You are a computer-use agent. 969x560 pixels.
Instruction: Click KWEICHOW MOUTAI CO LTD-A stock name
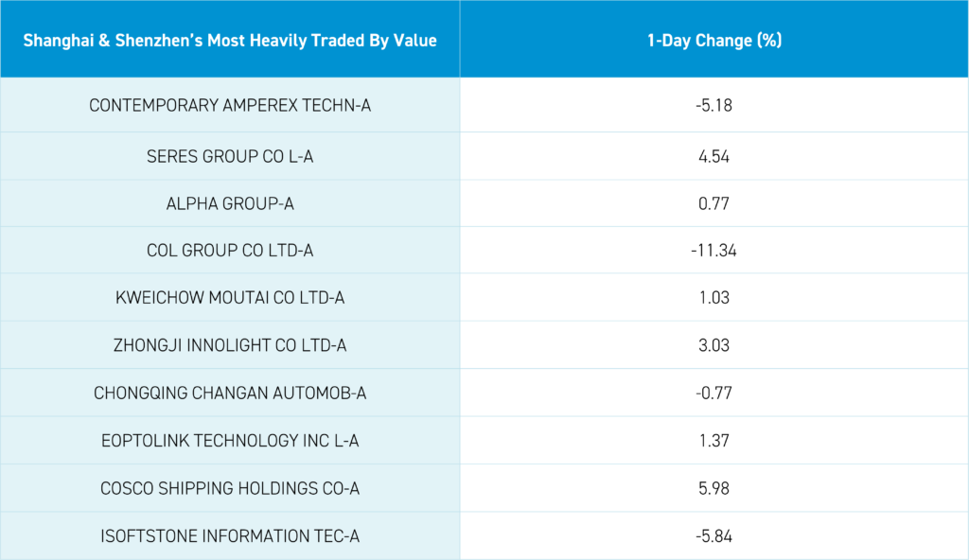230,298
